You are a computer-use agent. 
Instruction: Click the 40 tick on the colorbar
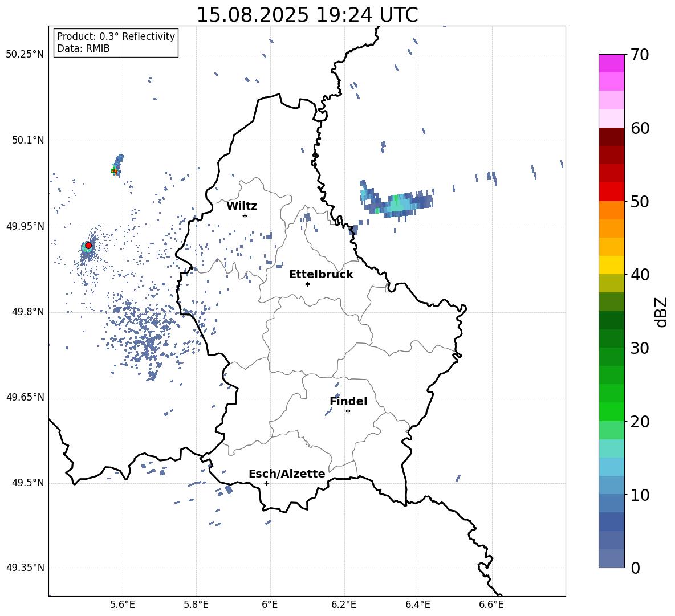[640, 275]
